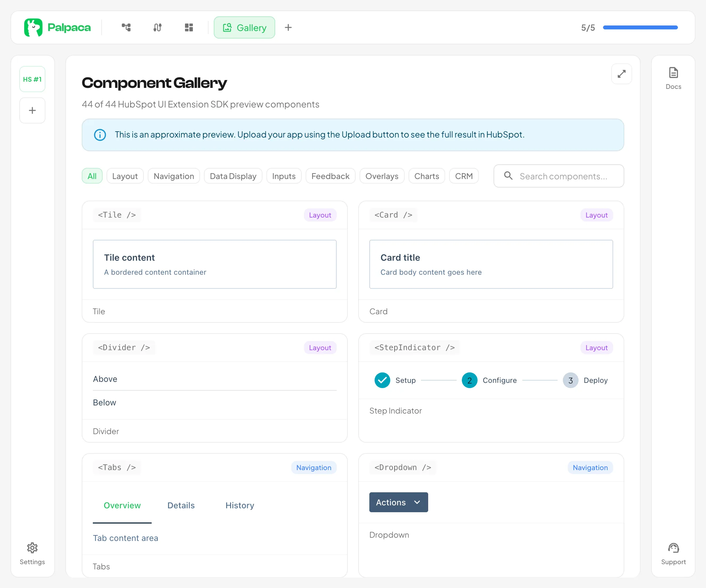Open the connections view icon next to it
This screenshot has height=588, width=706.
coord(157,27)
